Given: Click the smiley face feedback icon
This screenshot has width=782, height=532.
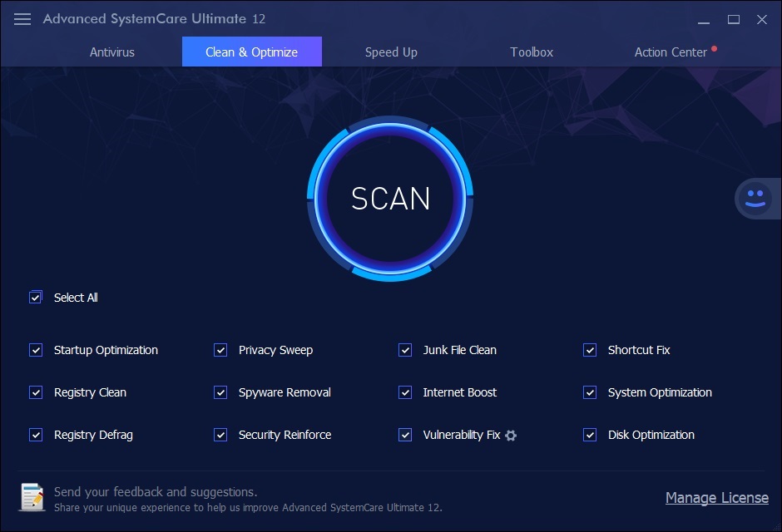Looking at the screenshot, I should tap(755, 199).
